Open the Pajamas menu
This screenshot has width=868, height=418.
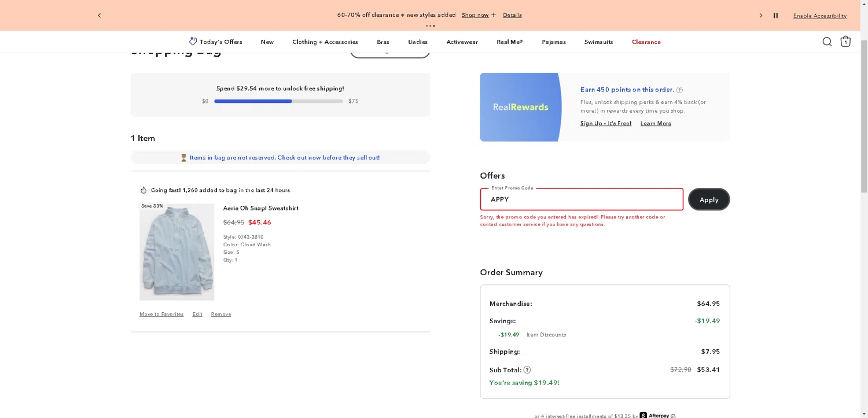click(554, 42)
